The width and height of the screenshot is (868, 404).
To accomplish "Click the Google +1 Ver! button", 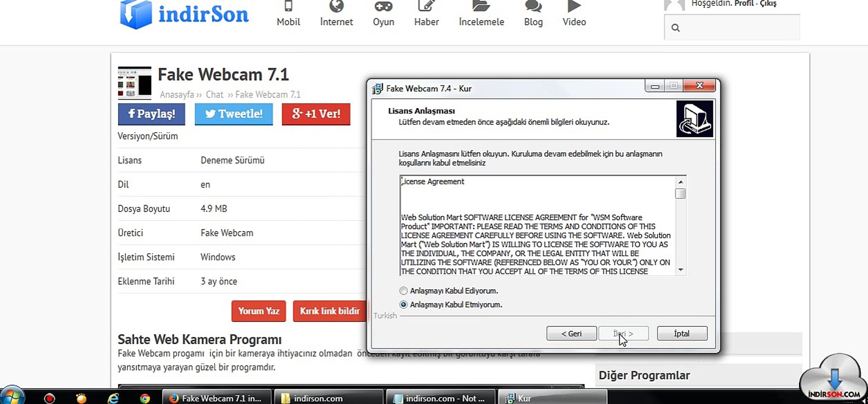I will [x=316, y=114].
